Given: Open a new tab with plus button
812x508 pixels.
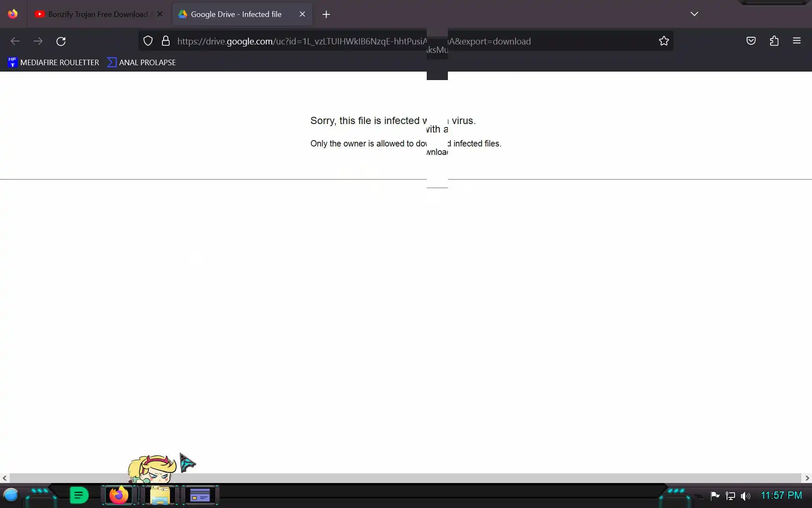Looking at the screenshot, I should tap(326, 14).
